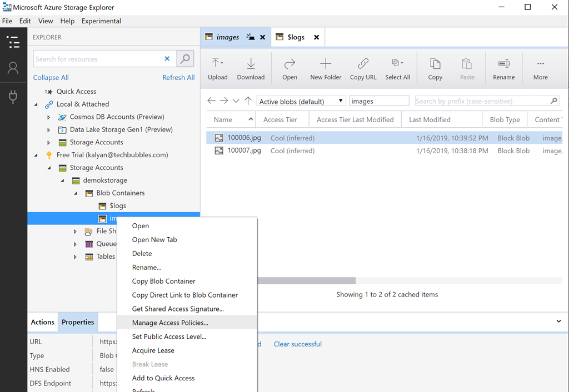Open the Connect plug icon
The height and width of the screenshot is (392, 569).
[x=13, y=97]
